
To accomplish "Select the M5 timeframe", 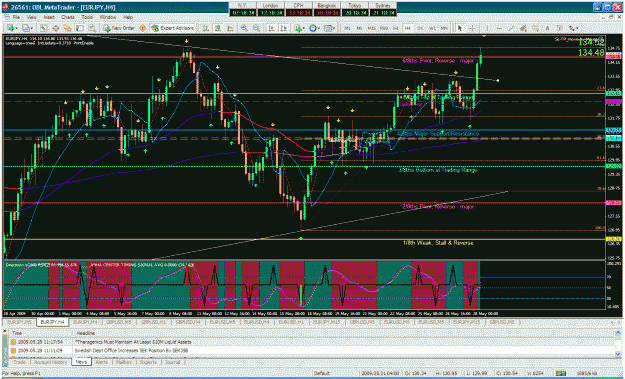I will (x=360, y=28).
